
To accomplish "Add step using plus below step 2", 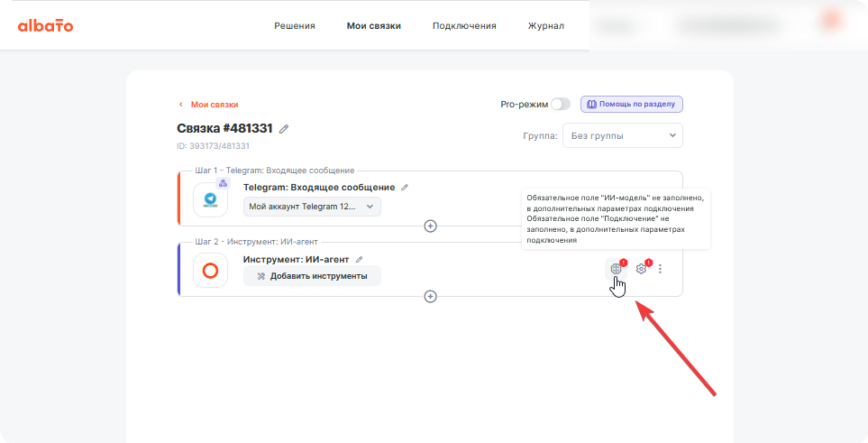I will point(430,297).
